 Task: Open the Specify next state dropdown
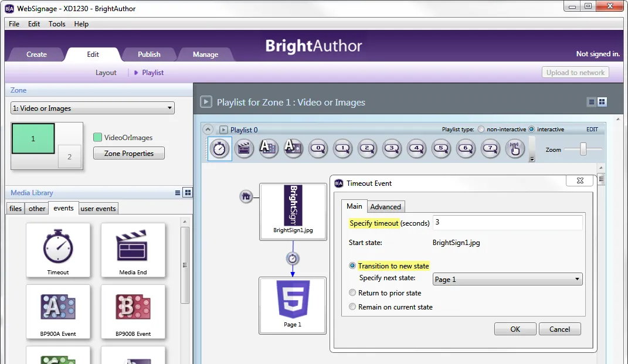point(507,279)
